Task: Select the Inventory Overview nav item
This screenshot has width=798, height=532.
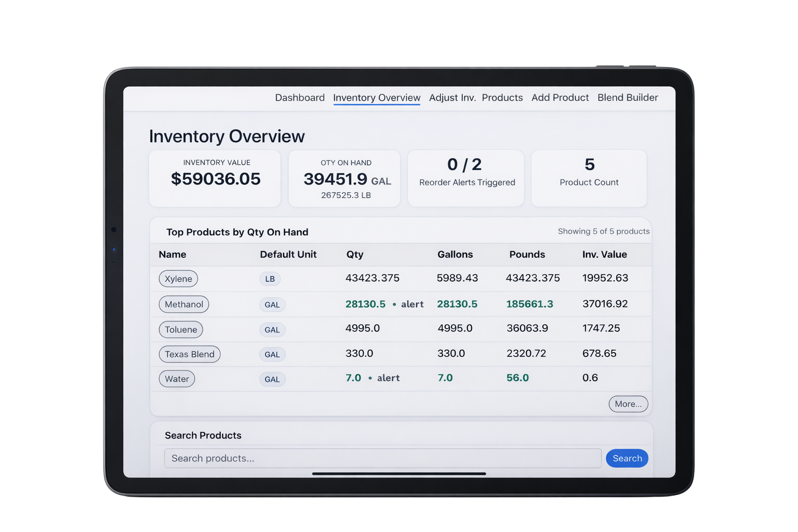Action: [x=376, y=98]
